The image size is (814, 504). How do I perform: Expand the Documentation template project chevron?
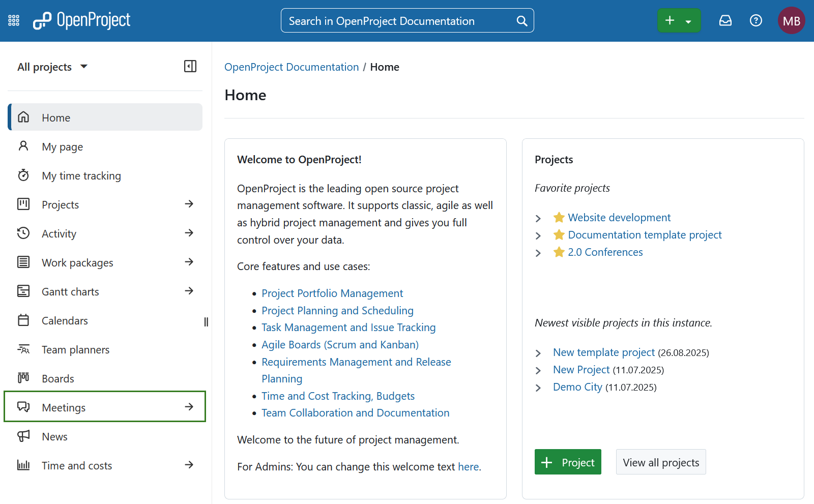(538, 235)
